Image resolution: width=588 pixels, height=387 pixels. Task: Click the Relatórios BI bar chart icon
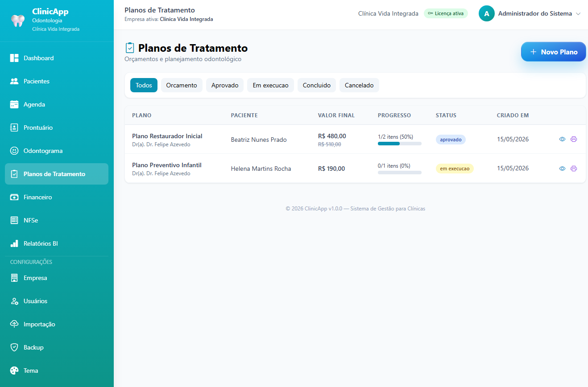coord(14,243)
